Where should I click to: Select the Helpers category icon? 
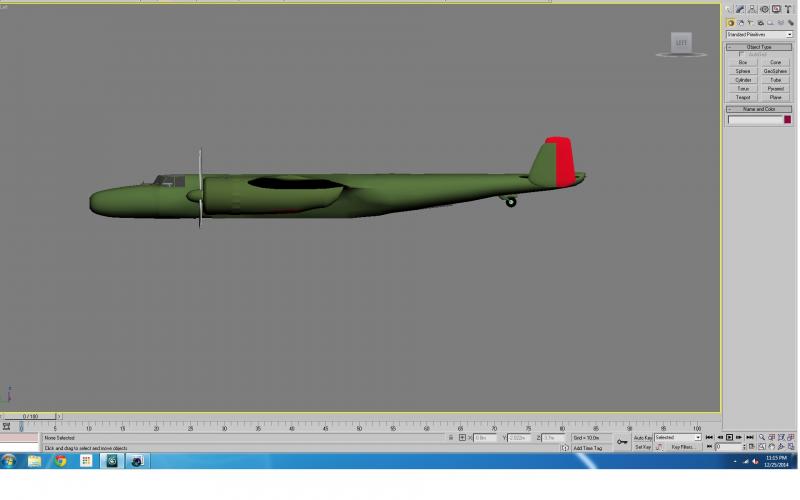770,23
